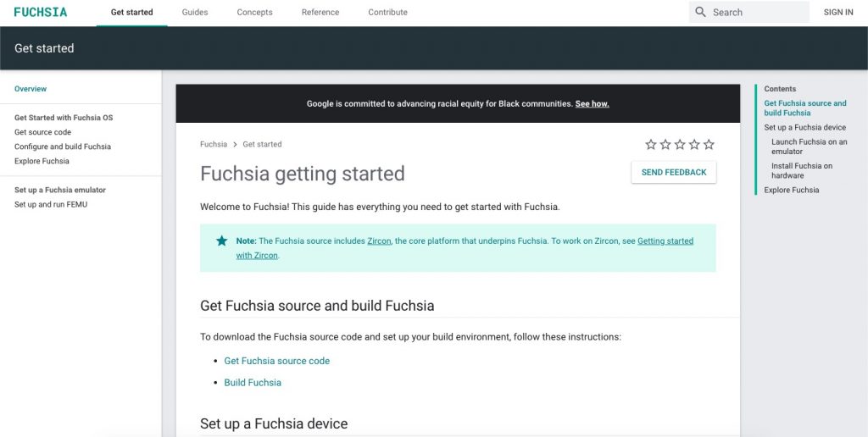The width and height of the screenshot is (868, 437).
Task: Select Set up a Fuchsia emulator
Action: [60, 190]
